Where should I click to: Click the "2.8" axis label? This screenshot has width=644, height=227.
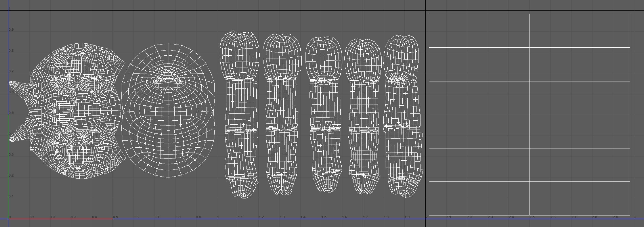click(595, 217)
